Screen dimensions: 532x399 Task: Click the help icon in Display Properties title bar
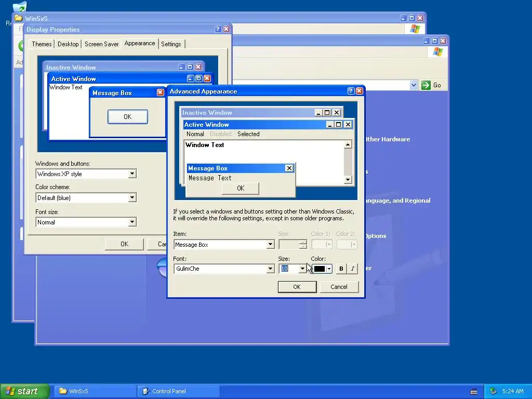(218, 29)
